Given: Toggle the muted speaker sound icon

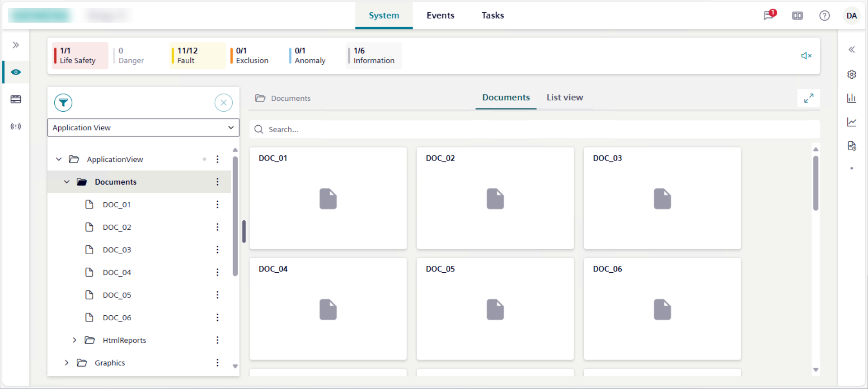Looking at the screenshot, I should 806,56.
